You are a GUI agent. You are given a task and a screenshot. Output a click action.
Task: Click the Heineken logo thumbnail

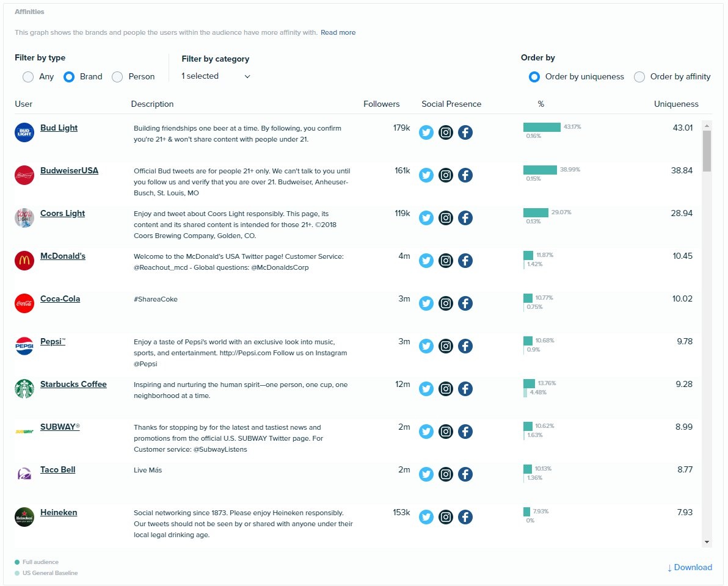pos(24,517)
